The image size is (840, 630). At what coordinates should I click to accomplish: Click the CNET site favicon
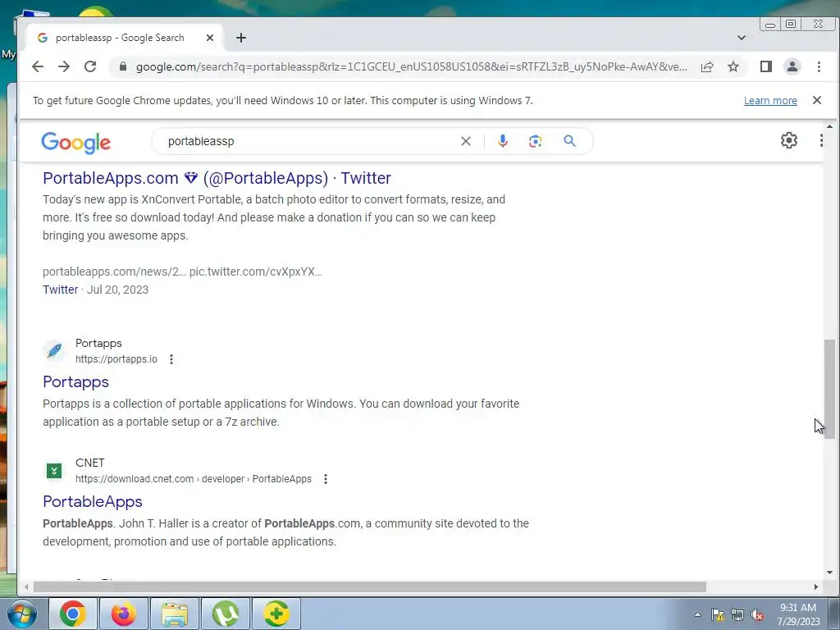[x=54, y=470]
